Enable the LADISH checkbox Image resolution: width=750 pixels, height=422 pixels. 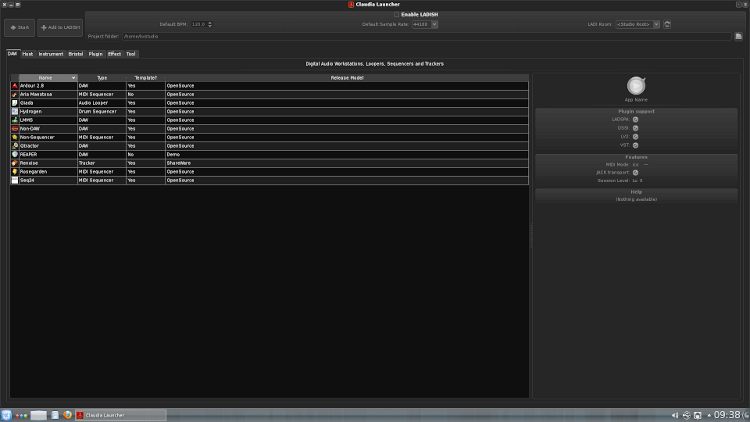pyautogui.click(x=397, y=15)
